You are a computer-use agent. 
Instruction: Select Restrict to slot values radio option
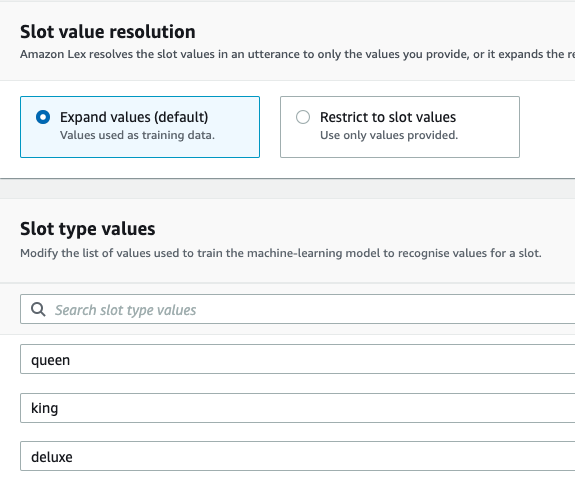tap(303, 117)
